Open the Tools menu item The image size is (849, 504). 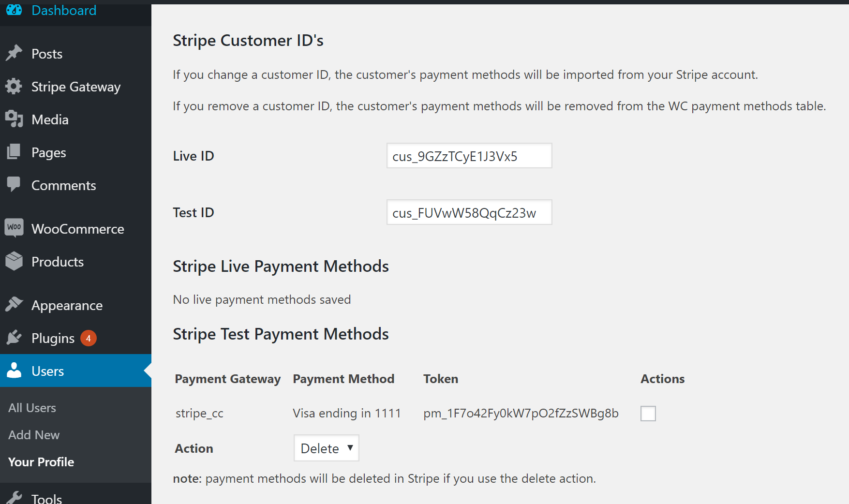click(x=46, y=498)
